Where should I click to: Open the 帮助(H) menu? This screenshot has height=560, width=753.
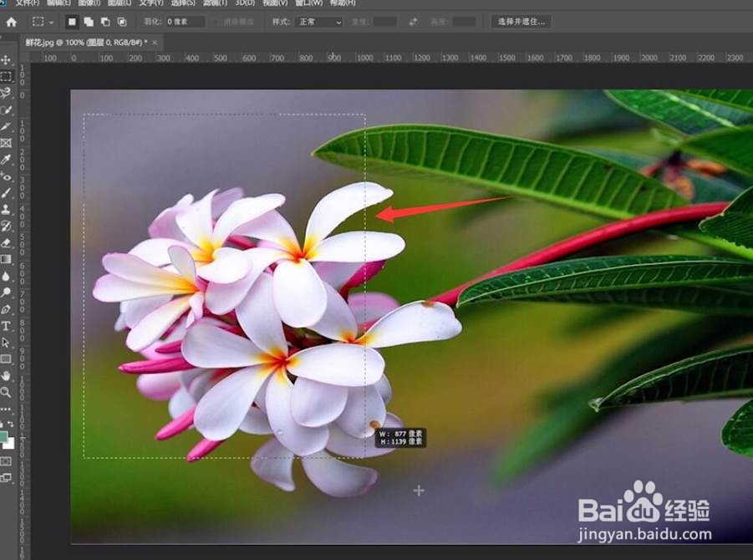pos(343,3)
